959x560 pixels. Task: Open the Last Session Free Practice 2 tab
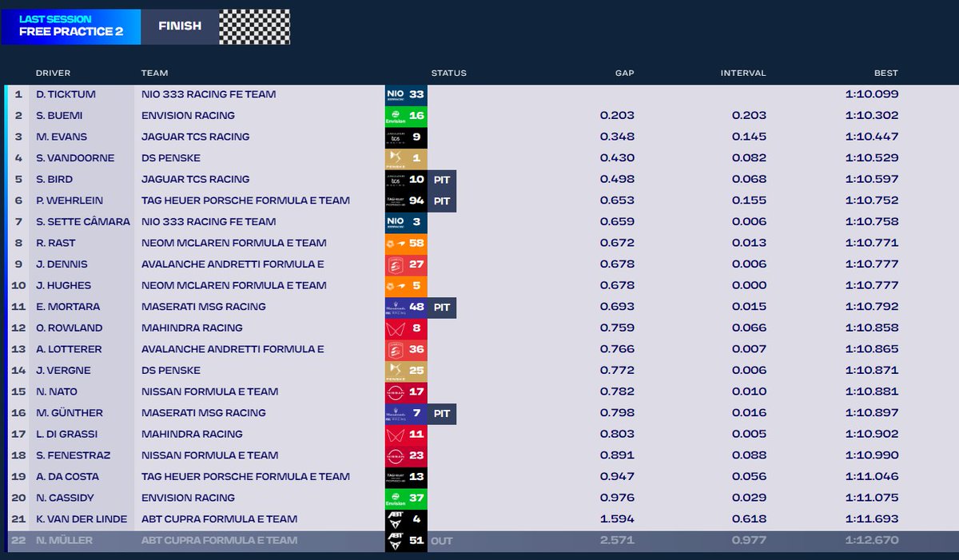point(71,26)
